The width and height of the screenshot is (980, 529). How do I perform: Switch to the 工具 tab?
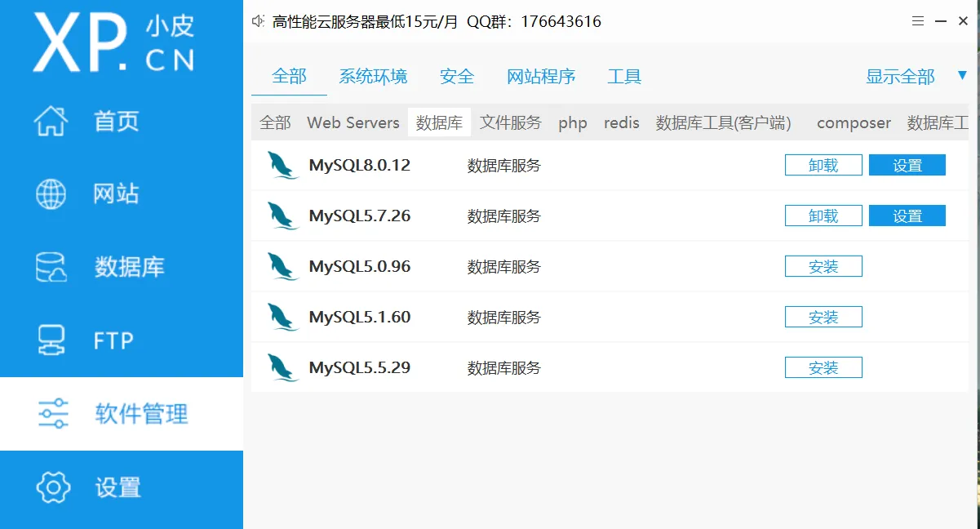[x=624, y=77]
